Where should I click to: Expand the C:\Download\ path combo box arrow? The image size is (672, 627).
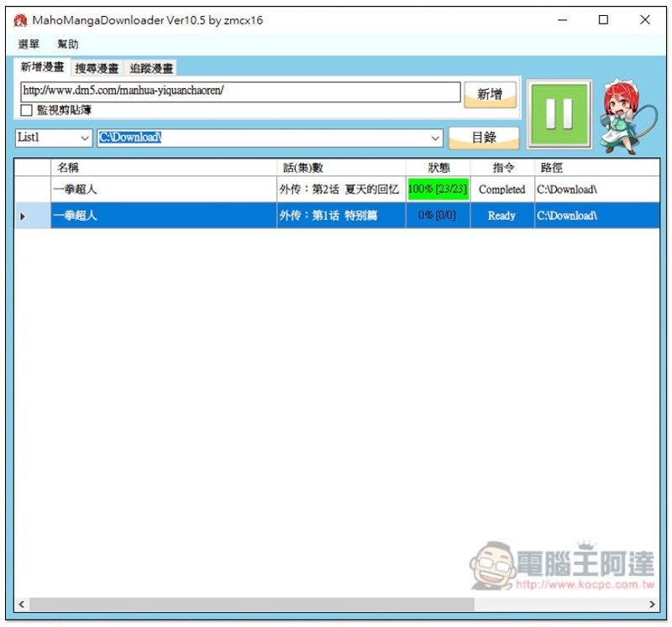click(435, 138)
